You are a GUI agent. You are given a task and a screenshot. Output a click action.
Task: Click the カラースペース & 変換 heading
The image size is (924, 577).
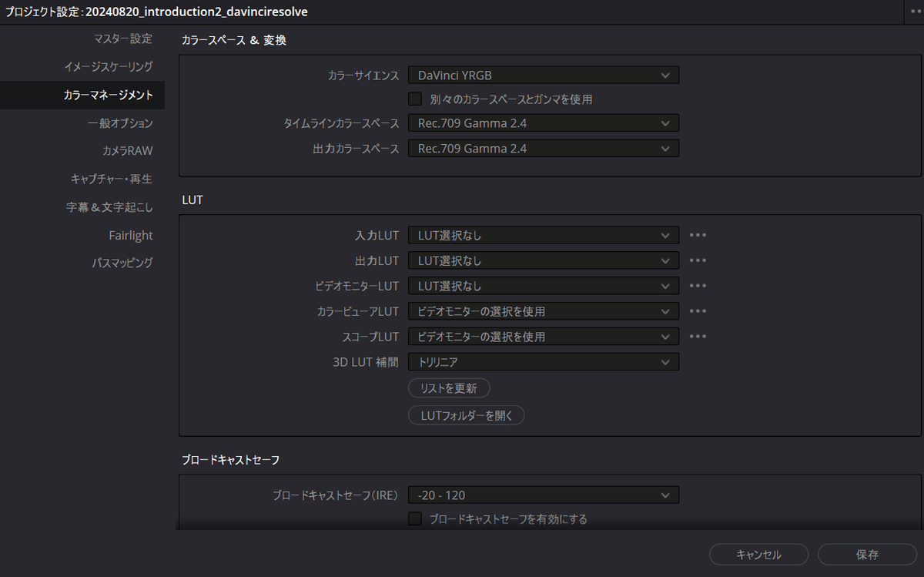(x=234, y=40)
